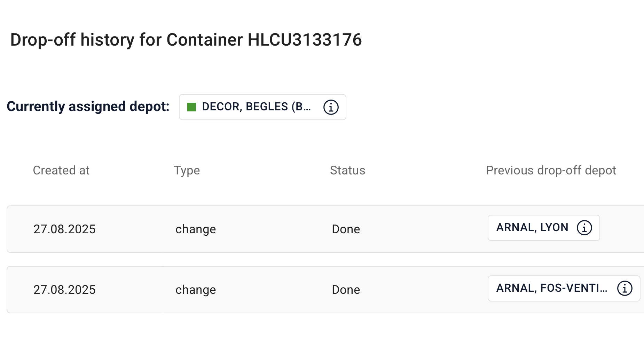Click info icon next to ARNAL, LYON

coord(584,228)
